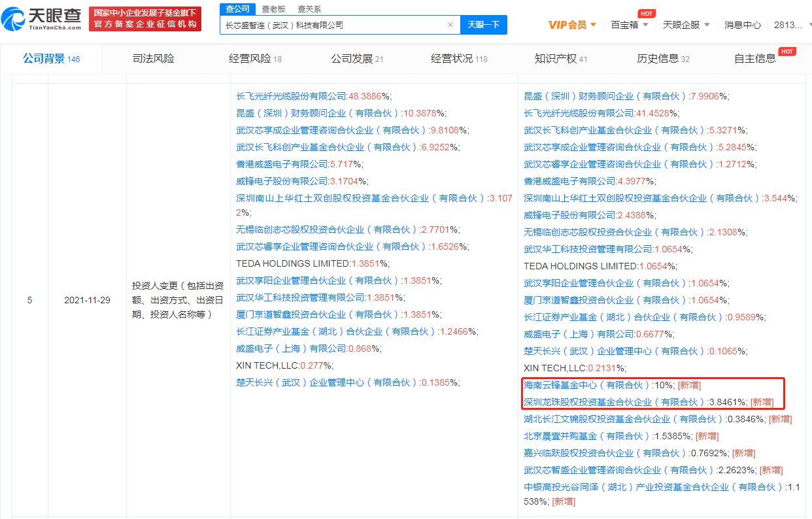Select the 自主信息 tab
Viewport: 812px width, 519px height.
[755, 59]
